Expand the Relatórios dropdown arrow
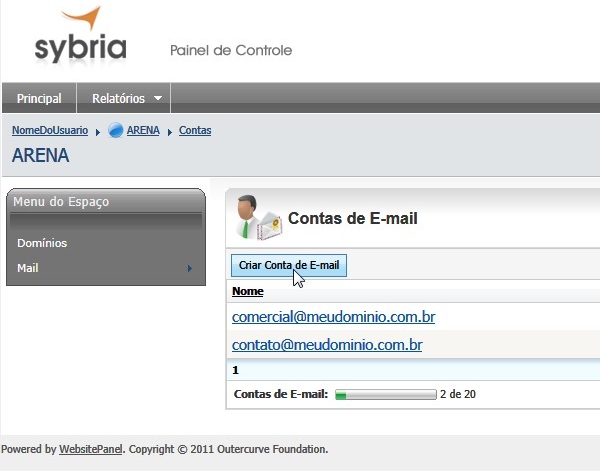 [x=157, y=99]
